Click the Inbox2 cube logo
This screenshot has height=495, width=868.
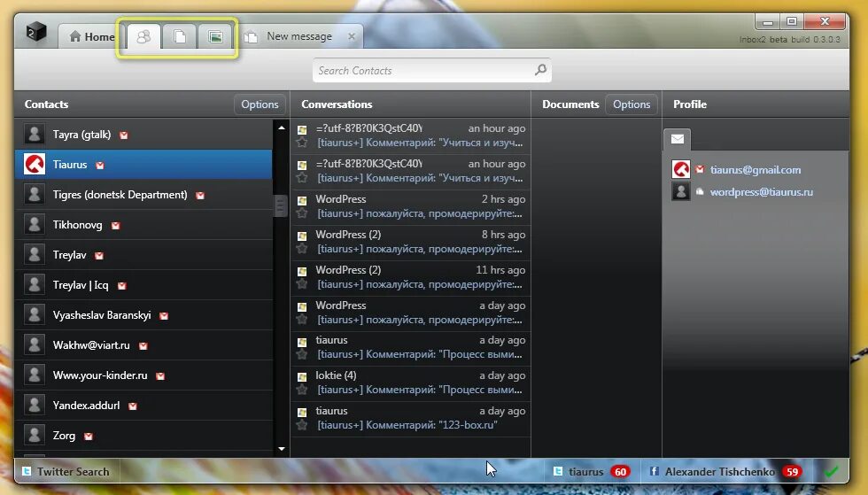pos(36,33)
